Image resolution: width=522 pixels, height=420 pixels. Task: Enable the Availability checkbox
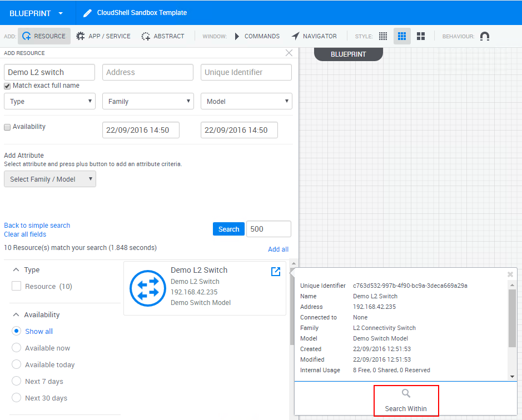pos(8,127)
